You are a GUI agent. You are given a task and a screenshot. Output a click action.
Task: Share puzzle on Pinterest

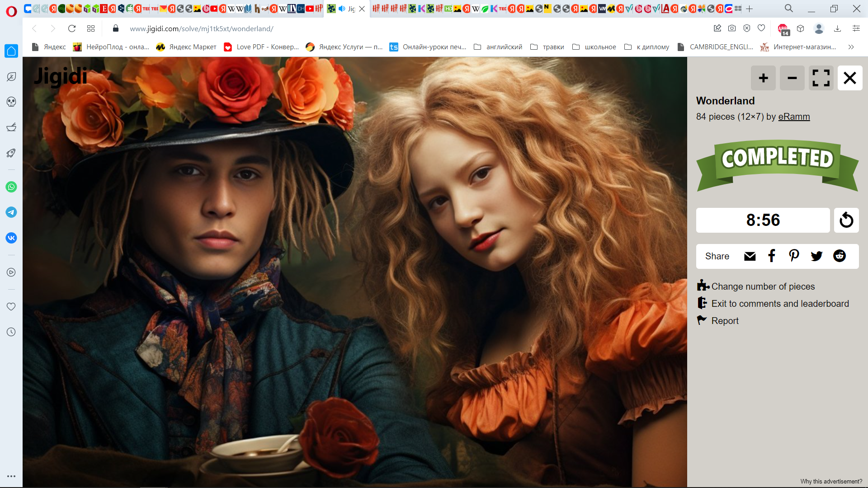[x=794, y=256]
